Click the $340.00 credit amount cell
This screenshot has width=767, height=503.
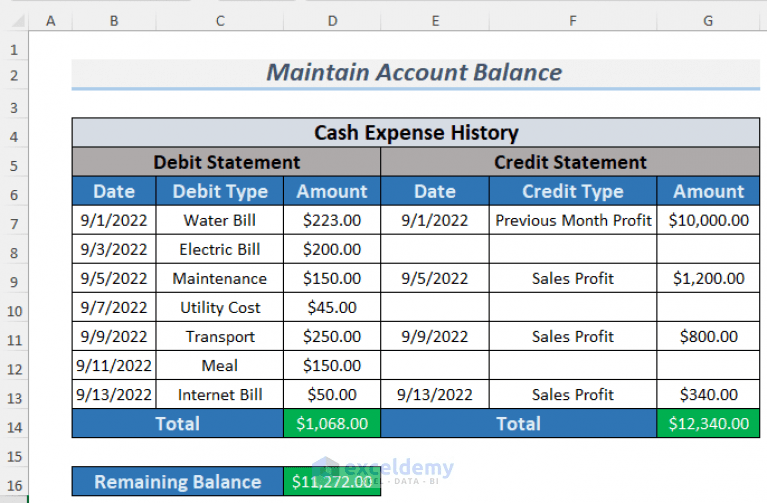(708, 394)
